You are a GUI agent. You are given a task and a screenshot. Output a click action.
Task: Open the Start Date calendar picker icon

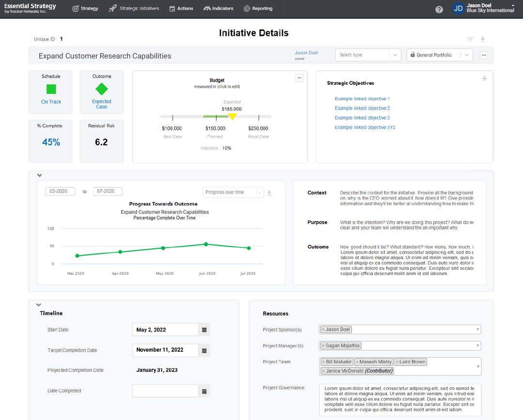[204, 329]
